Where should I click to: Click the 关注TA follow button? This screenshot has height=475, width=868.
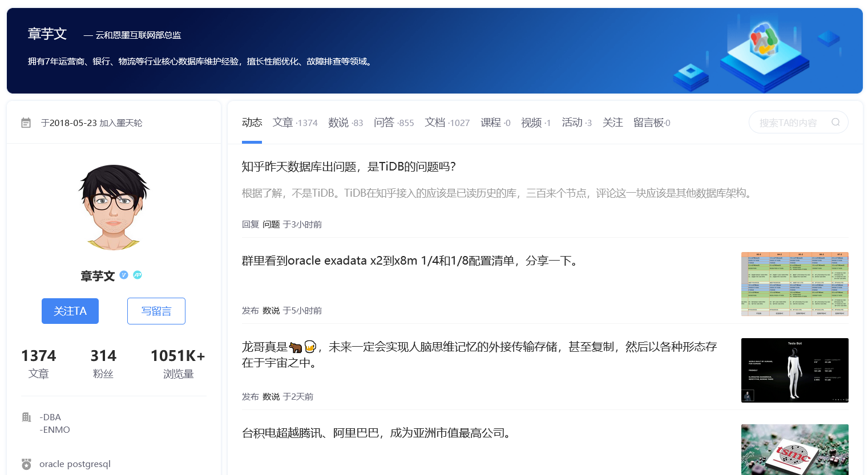[70, 311]
